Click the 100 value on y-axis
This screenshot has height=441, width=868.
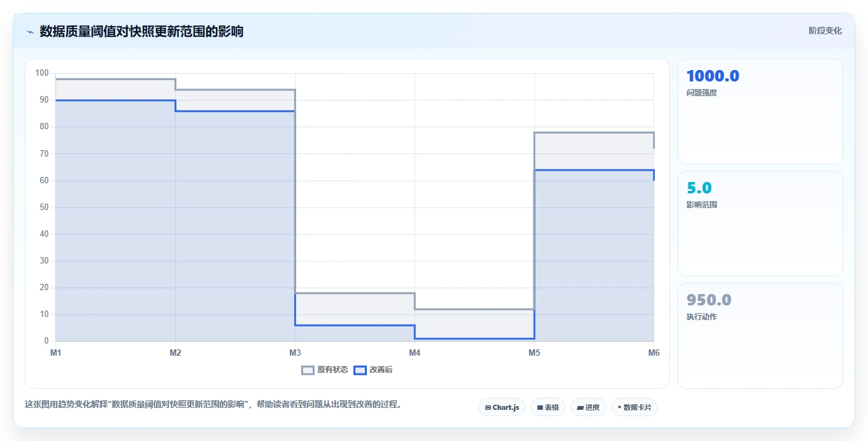[x=42, y=73]
